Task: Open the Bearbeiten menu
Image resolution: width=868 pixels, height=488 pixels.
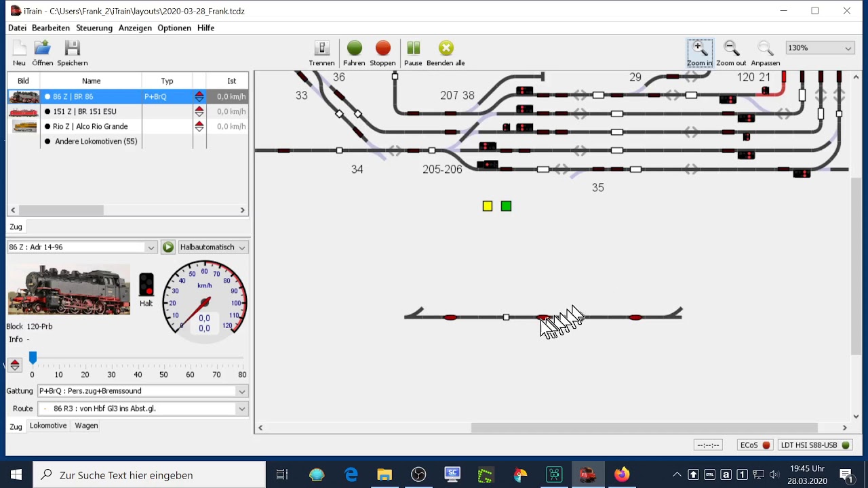Action: tap(51, 28)
